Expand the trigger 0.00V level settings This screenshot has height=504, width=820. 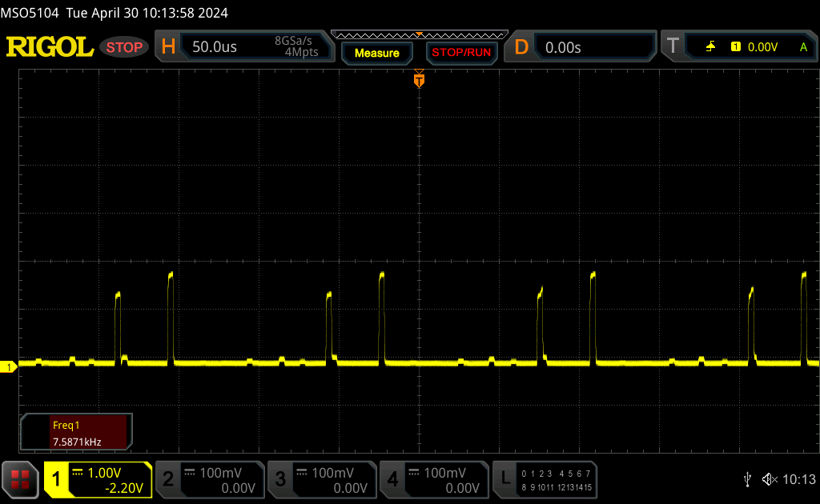point(762,47)
